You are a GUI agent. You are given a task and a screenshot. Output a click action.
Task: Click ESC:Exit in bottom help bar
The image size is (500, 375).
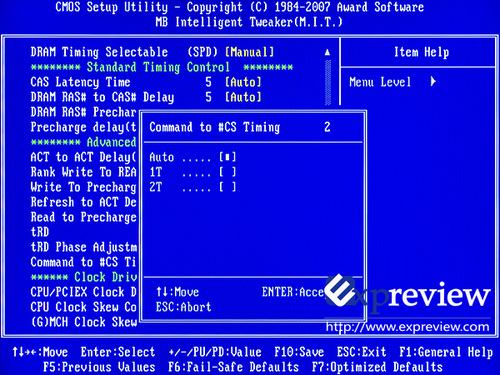[361, 352]
